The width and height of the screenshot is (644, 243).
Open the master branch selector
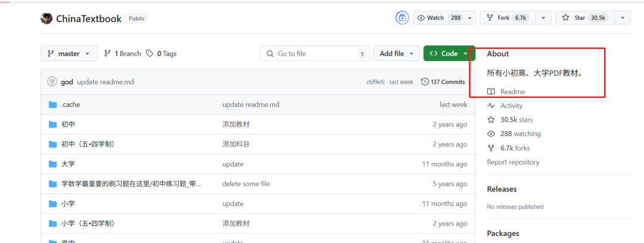tap(69, 54)
